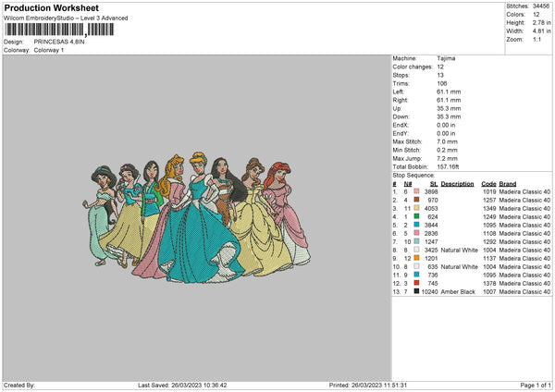Click the 'Up:' value 35.3 mm
This screenshot has height=392, width=555.
tap(449, 108)
